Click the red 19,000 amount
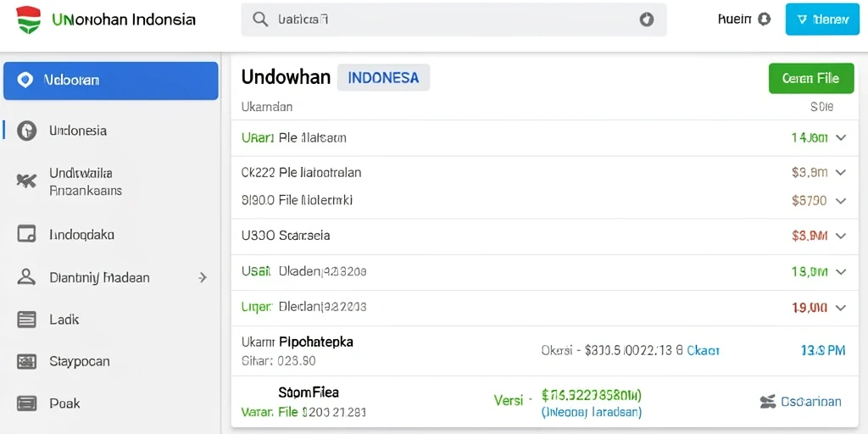The width and height of the screenshot is (868, 434). (x=810, y=307)
